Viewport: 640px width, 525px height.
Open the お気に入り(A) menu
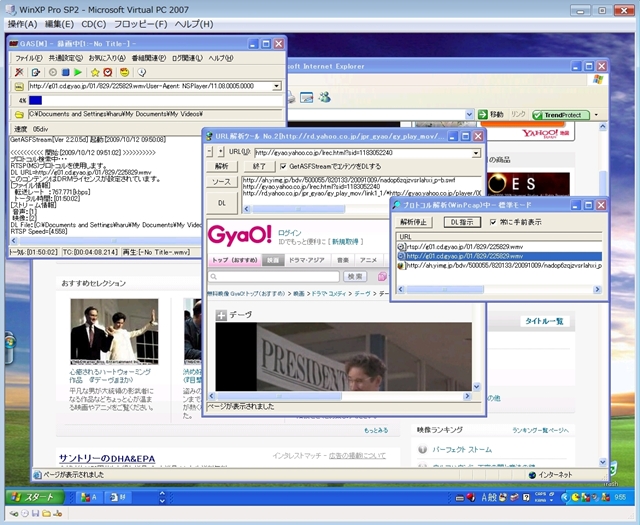point(107,58)
